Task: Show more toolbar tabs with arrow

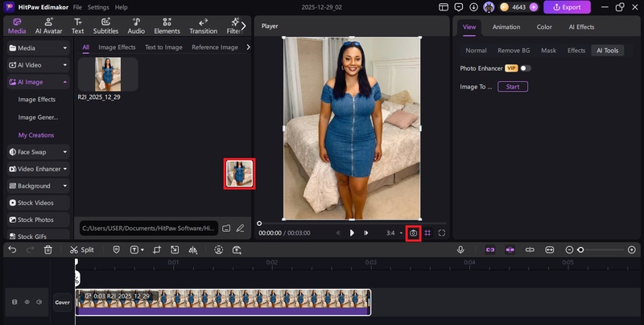Action: click(x=244, y=27)
